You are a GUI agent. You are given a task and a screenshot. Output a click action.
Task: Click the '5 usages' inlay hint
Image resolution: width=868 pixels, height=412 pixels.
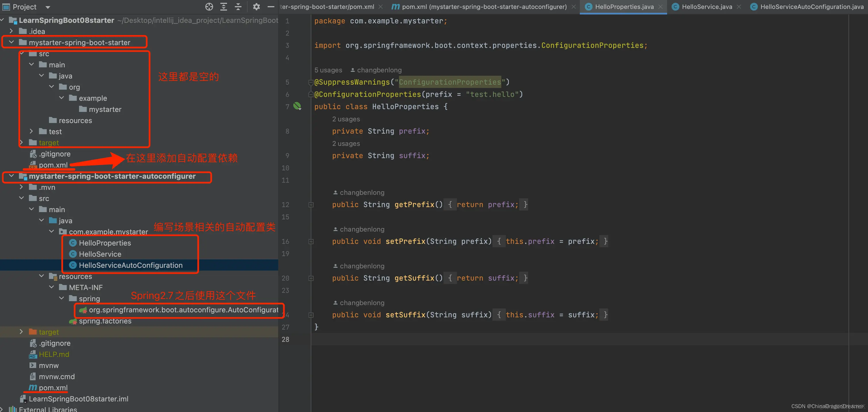click(x=328, y=70)
